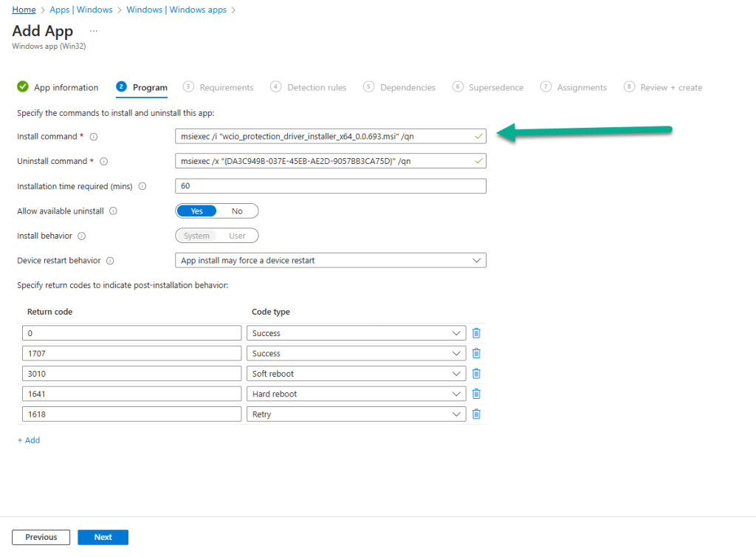Image resolution: width=756 pixels, height=557 pixels.
Task: Delete the return code 0 row
Action: point(476,333)
